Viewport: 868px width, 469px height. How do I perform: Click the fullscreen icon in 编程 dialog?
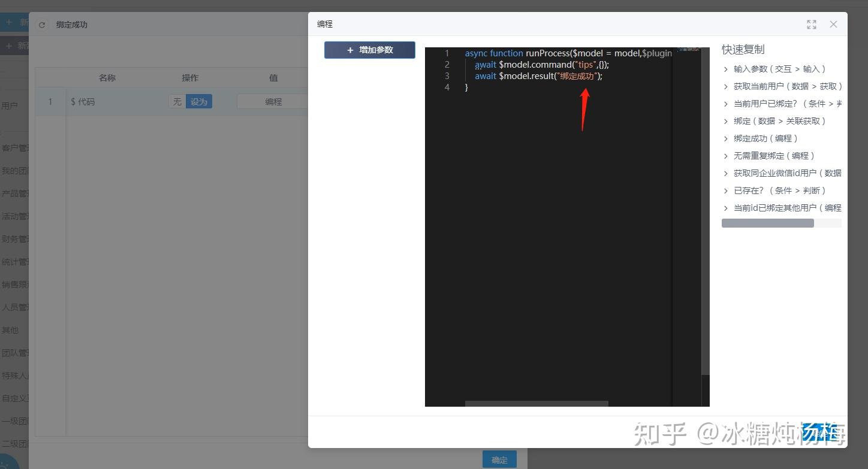tap(812, 25)
